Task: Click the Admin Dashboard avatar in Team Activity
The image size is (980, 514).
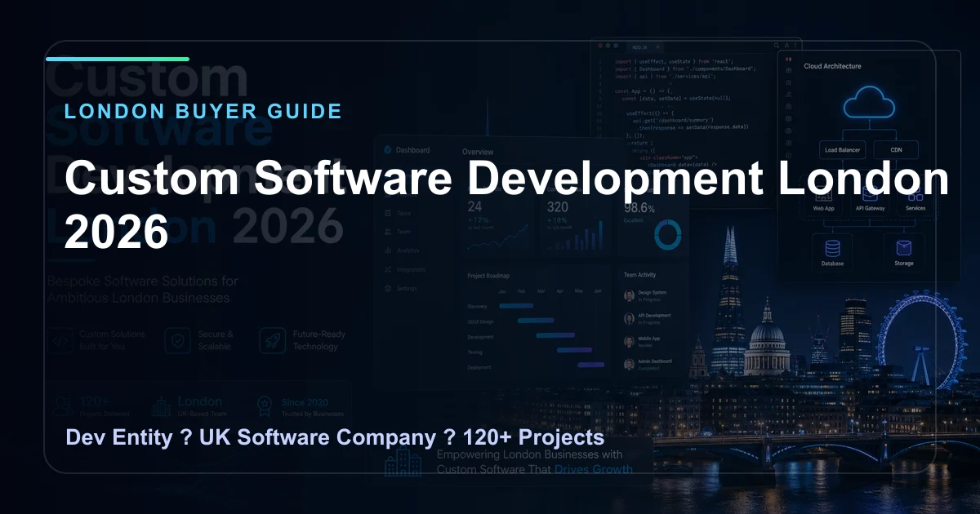Action: point(630,365)
